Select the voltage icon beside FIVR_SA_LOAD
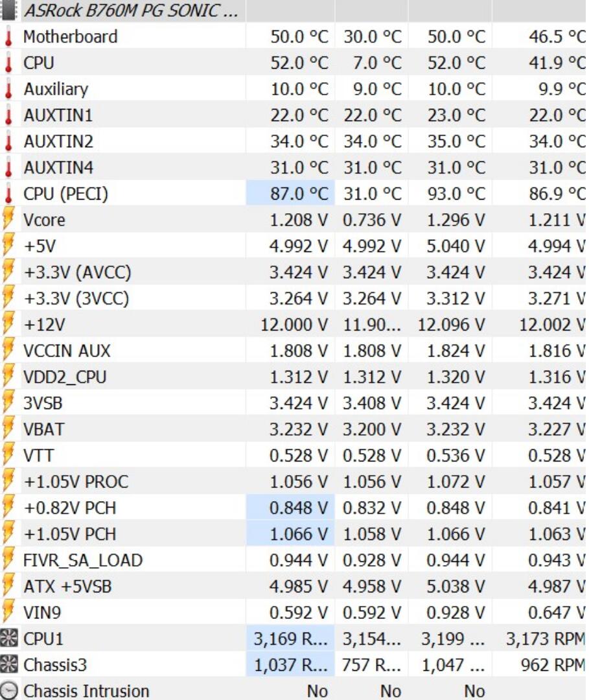Image resolution: width=589 pixels, height=700 pixels. tap(8, 560)
